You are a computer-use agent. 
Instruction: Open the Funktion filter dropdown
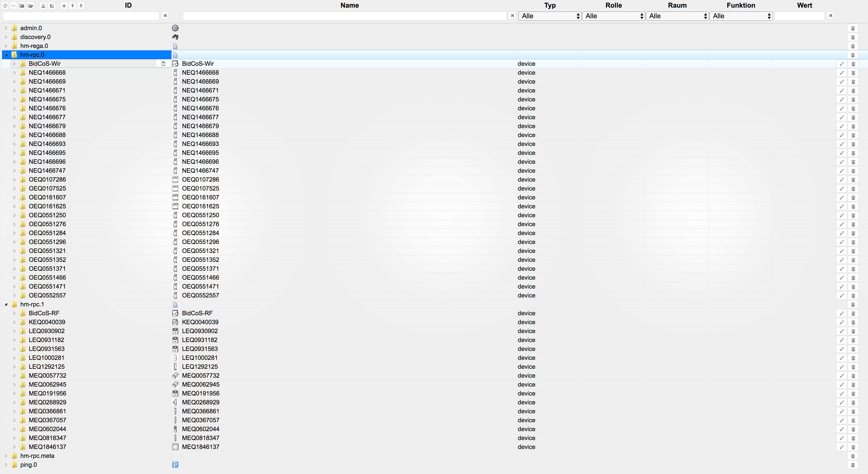point(741,16)
